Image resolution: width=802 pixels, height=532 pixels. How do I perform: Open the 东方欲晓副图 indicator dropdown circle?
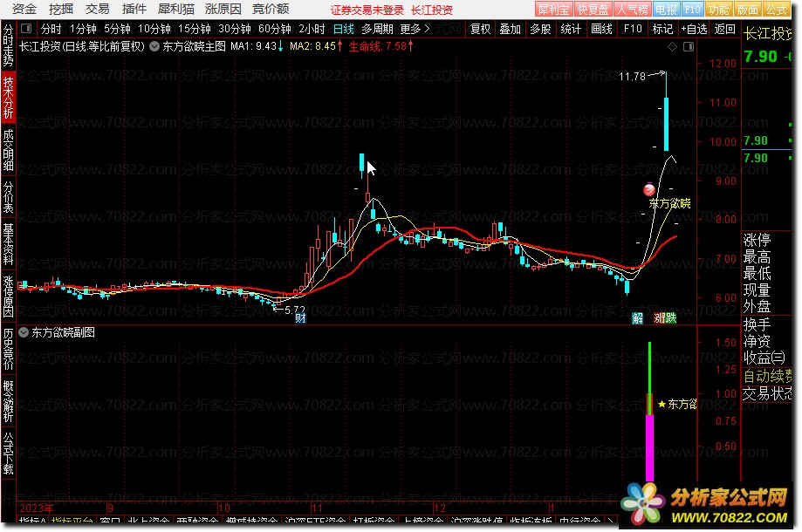[x=24, y=332]
